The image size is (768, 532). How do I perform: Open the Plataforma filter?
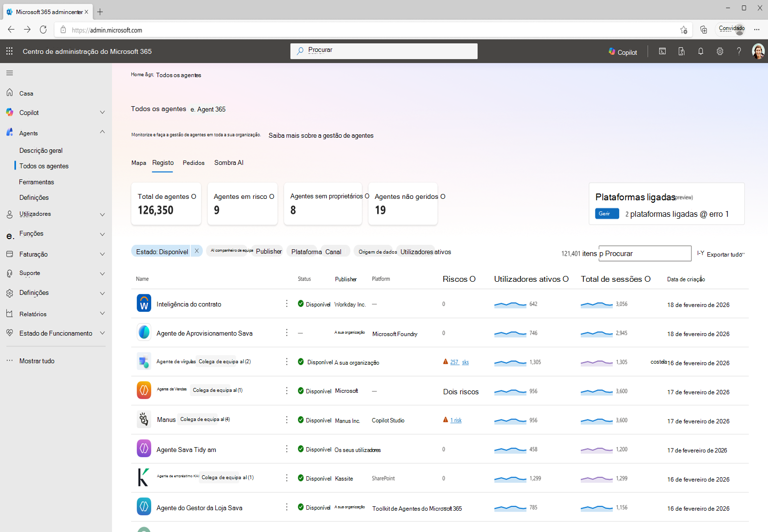(x=306, y=252)
